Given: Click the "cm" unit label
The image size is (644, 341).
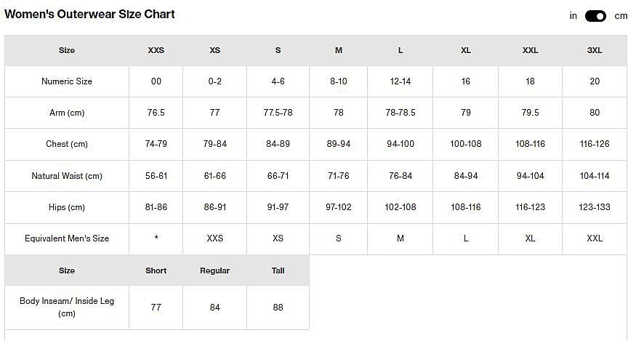Looking at the screenshot, I should point(621,16).
